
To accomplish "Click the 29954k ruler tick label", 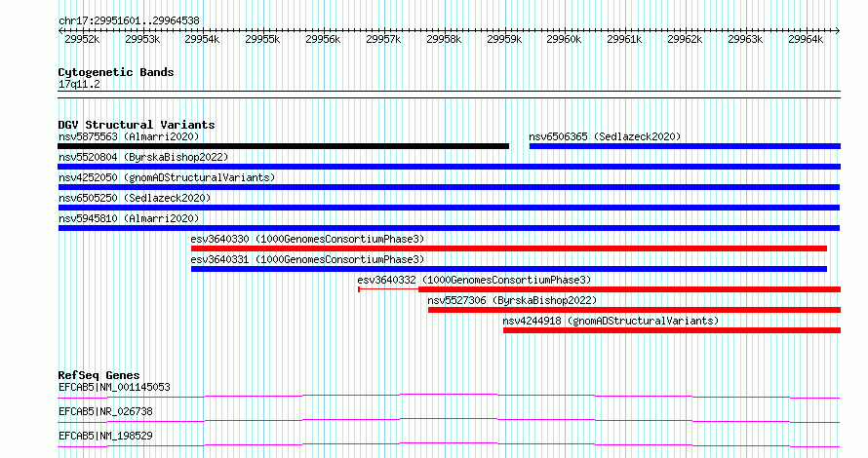I will click(x=202, y=39).
